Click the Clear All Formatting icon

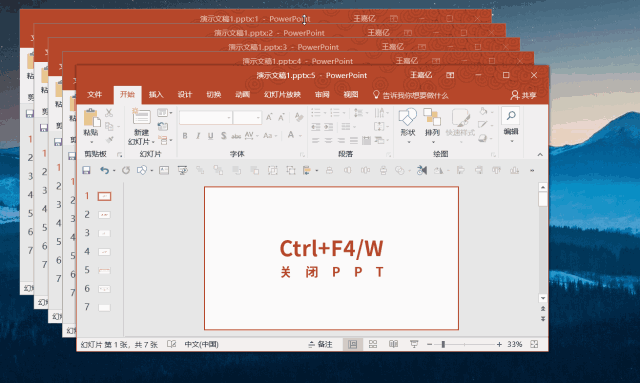click(x=299, y=118)
